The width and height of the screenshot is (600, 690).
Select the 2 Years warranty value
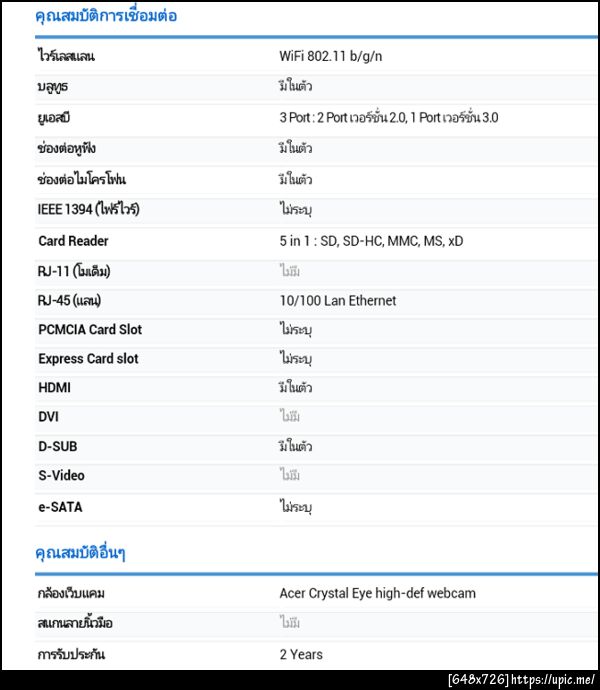point(301,654)
